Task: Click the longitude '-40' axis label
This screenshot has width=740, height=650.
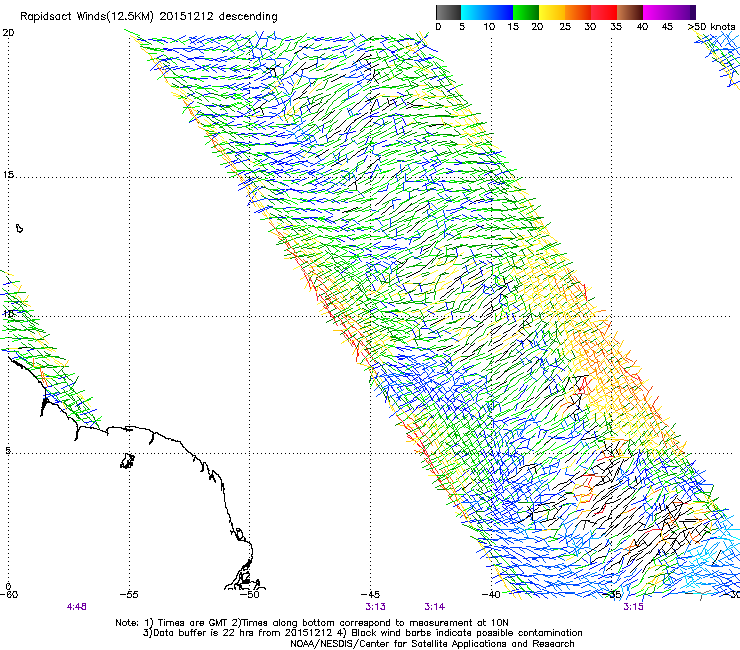Action: (491, 594)
